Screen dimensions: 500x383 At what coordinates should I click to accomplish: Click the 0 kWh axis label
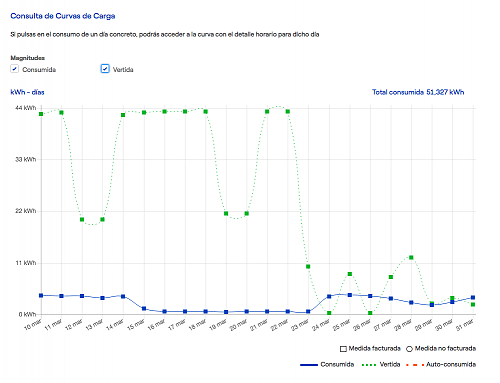27,314
